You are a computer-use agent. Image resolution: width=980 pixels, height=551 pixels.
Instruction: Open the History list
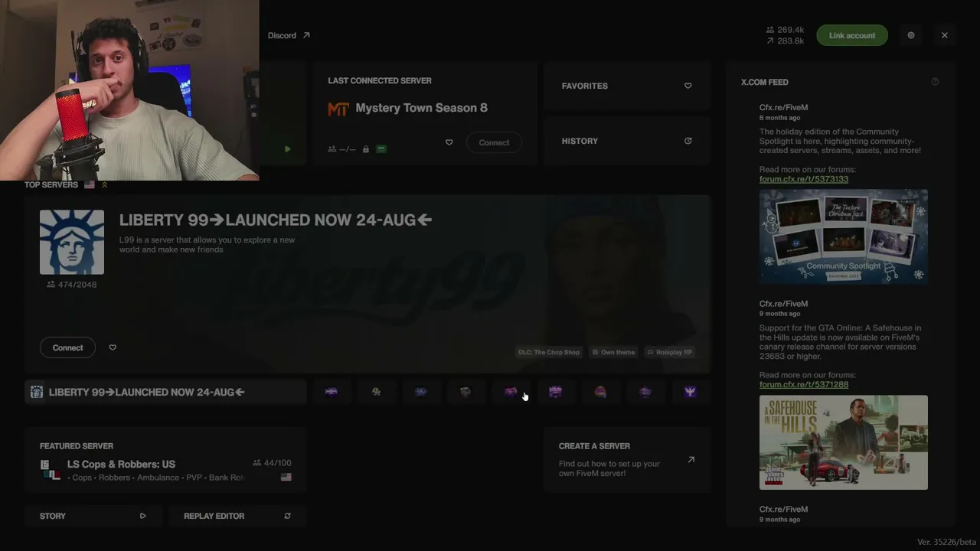coord(627,141)
